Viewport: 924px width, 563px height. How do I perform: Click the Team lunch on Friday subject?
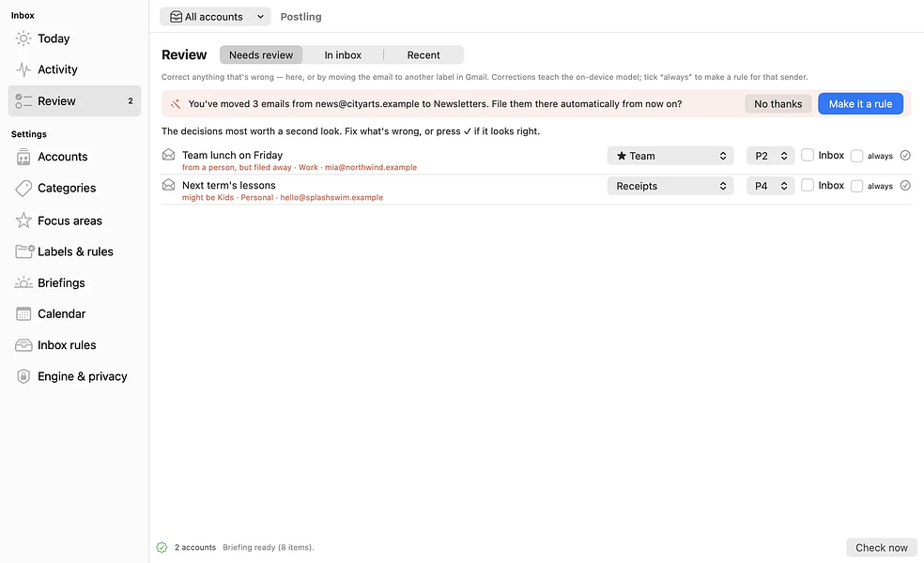point(232,155)
